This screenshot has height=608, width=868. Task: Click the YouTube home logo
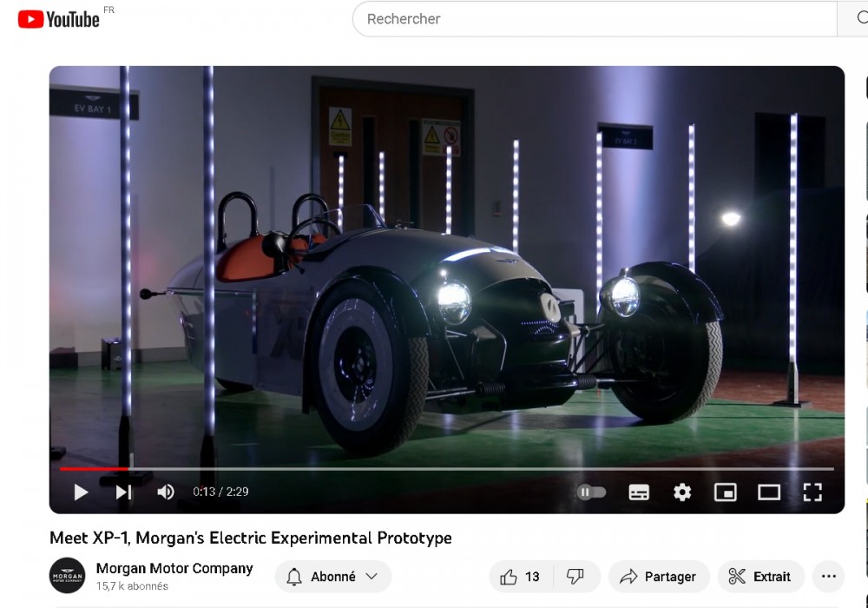point(59,19)
